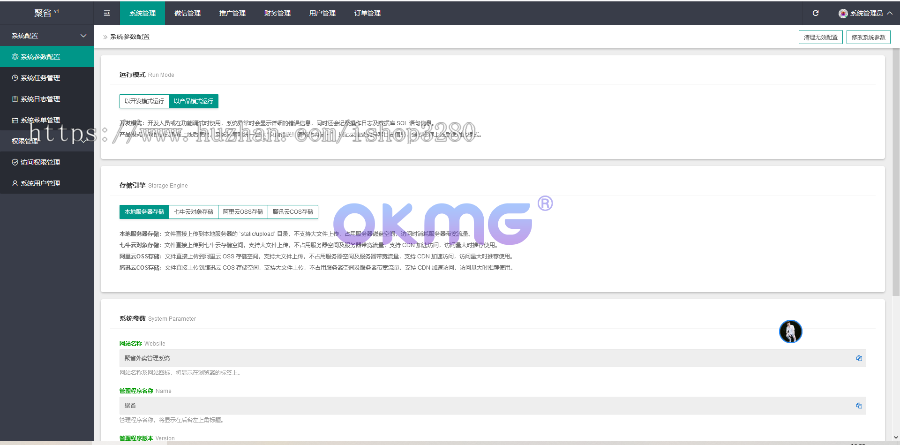Viewport: 900px width, 445px height.
Task: Click the copy icon in Website field
Action: [x=859, y=358]
